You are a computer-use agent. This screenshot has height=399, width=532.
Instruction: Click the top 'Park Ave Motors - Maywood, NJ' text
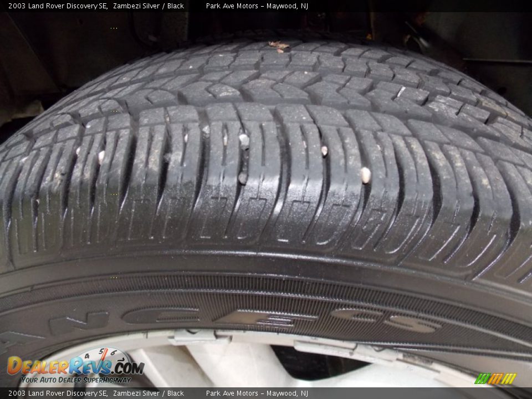[257, 6]
